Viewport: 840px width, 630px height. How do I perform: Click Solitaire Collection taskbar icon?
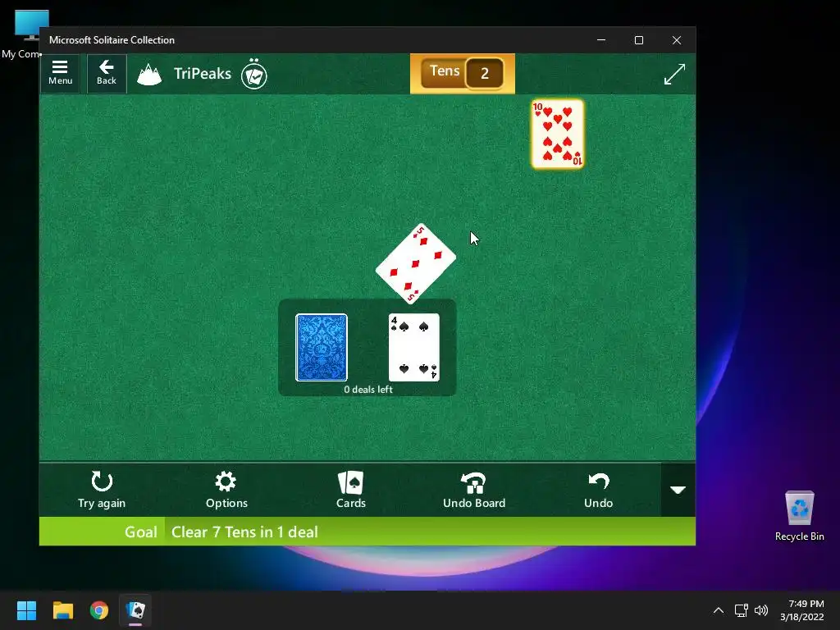[x=135, y=610]
